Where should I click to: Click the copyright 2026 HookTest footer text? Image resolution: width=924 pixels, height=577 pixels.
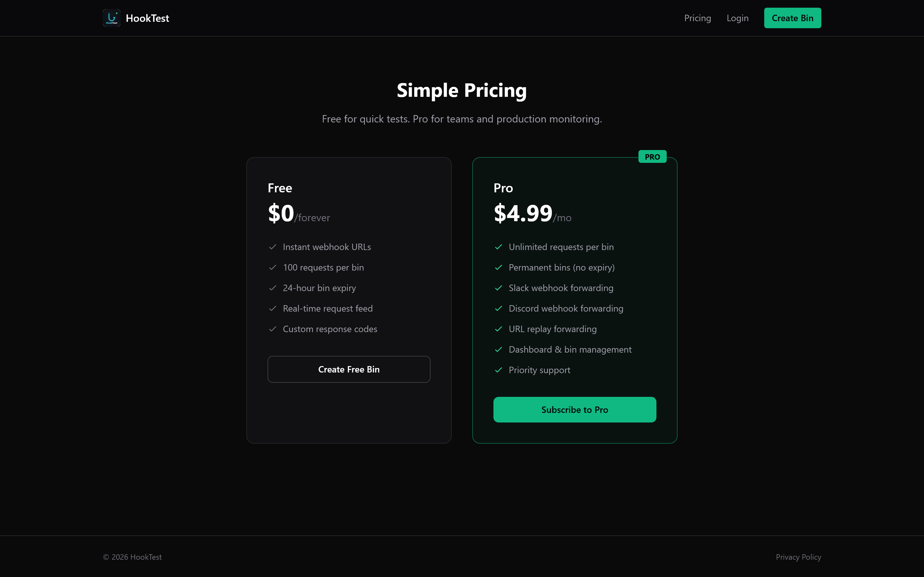point(132,557)
